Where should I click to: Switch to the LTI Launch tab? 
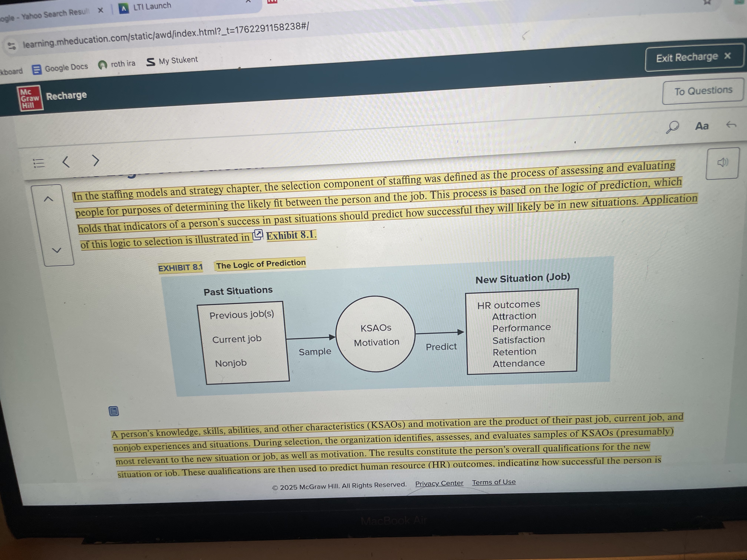coord(152,7)
